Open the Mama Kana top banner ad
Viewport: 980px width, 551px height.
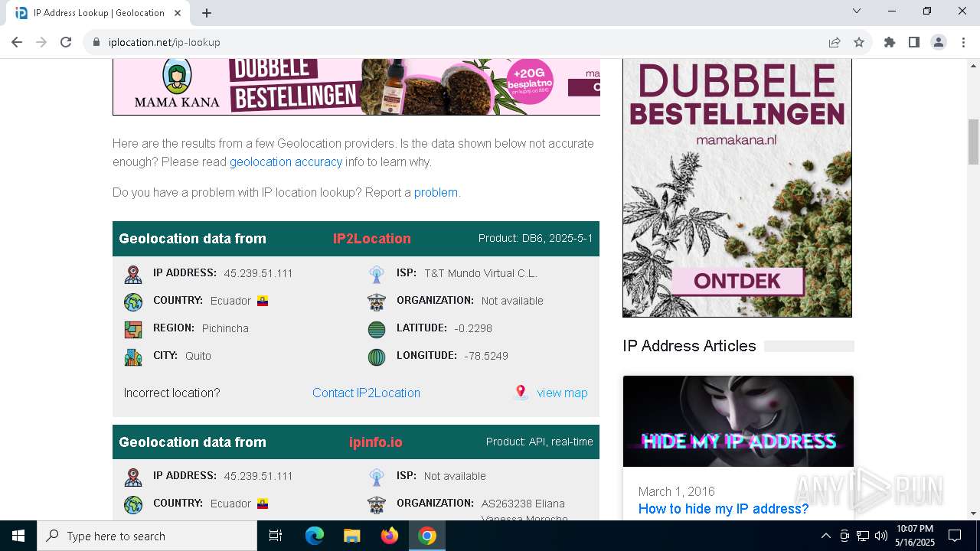356,87
